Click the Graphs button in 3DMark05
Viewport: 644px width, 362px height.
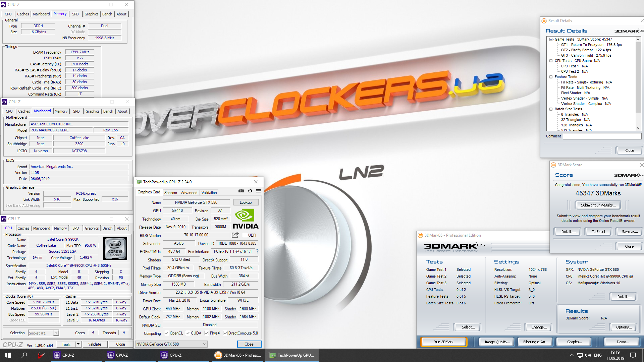(574, 342)
